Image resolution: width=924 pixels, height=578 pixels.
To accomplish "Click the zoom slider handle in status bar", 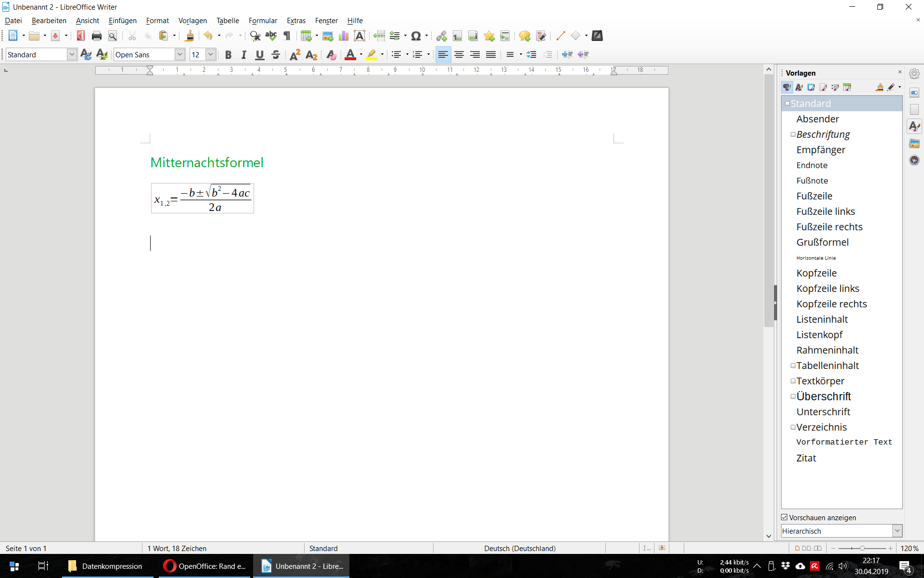I will coord(862,548).
